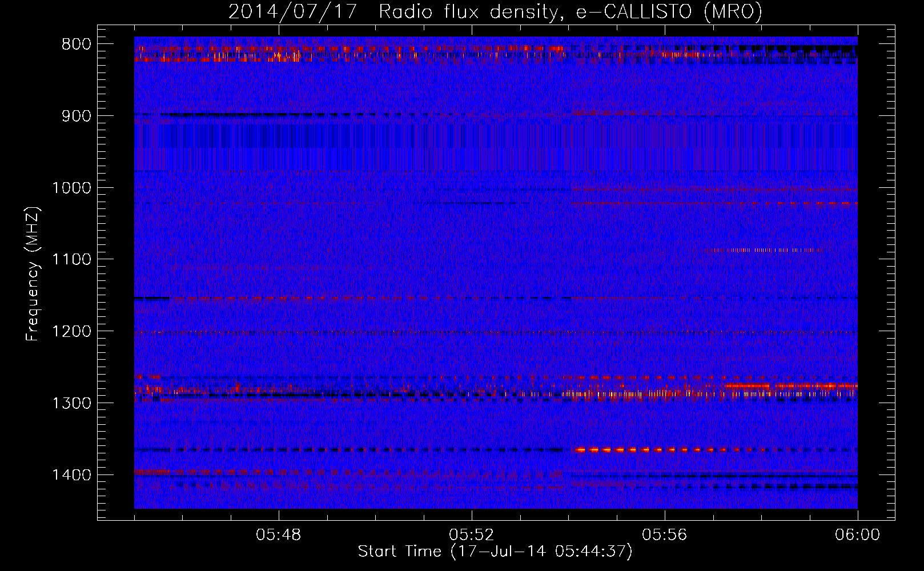This screenshot has height=571, width=924.
Task: Click the 1100 frequency tick label
Action: (71, 260)
